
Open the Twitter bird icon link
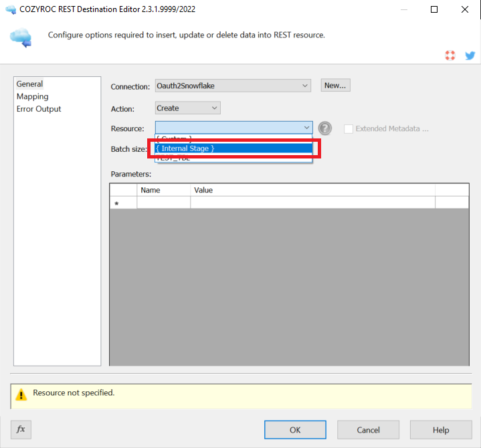pyautogui.click(x=470, y=55)
